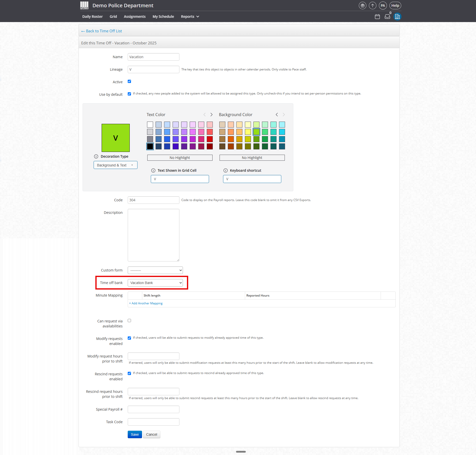Open the Assignments menu item
This screenshot has height=455, width=476.
pos(135,17)
